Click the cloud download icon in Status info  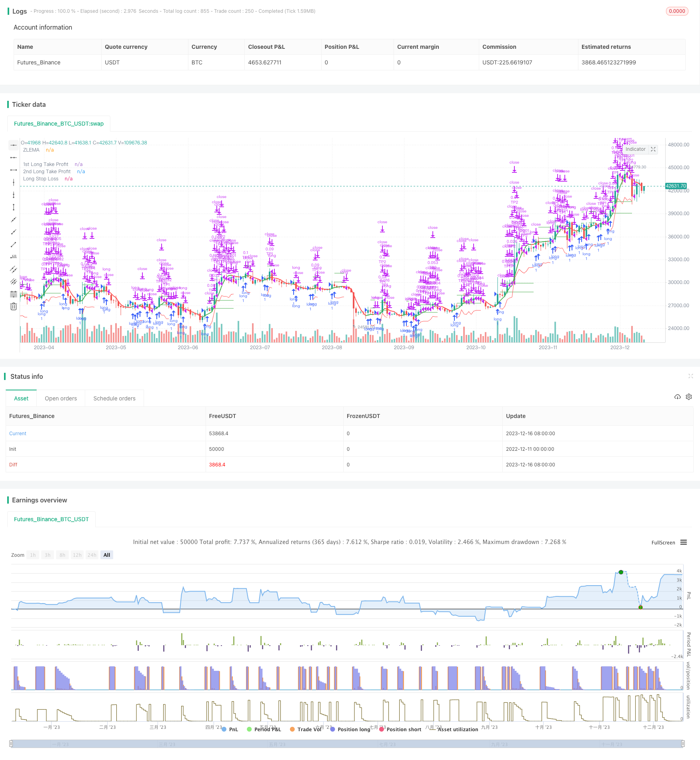(678, 397)
